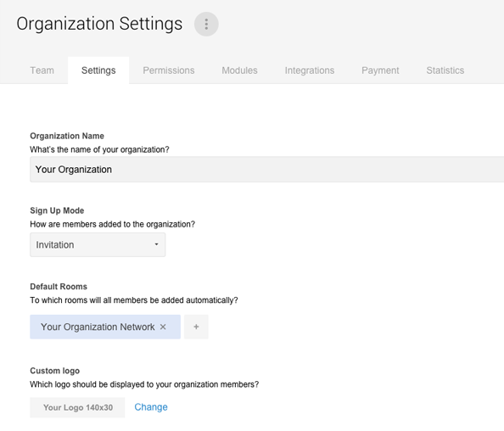Open the Permissions tab
Viewport: 504px width, 431px height.
click(x=169, y=70)
